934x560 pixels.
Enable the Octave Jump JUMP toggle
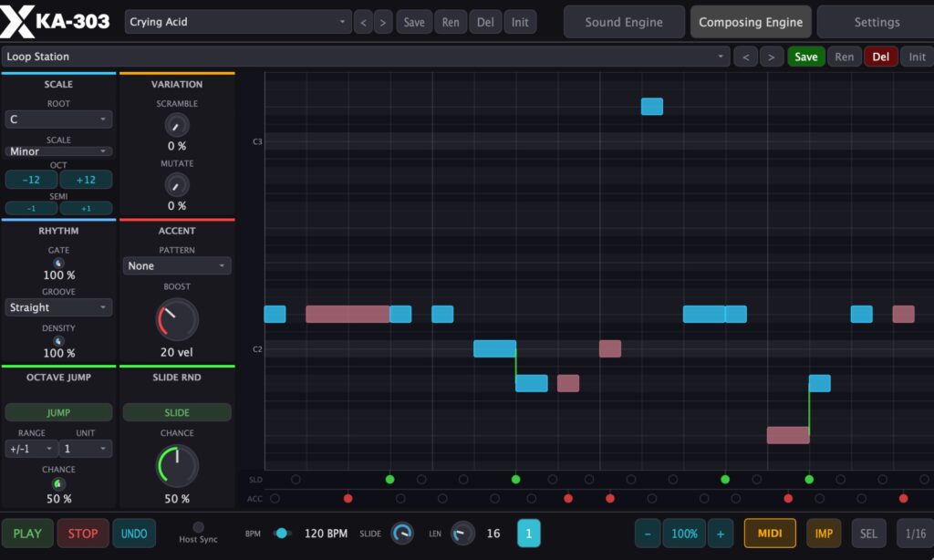[x=58, y=412]
